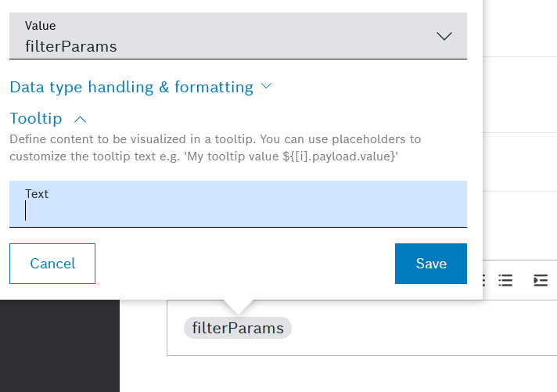Focus the tooltip Text input field
557x392 pixels.
coord(238,210)
